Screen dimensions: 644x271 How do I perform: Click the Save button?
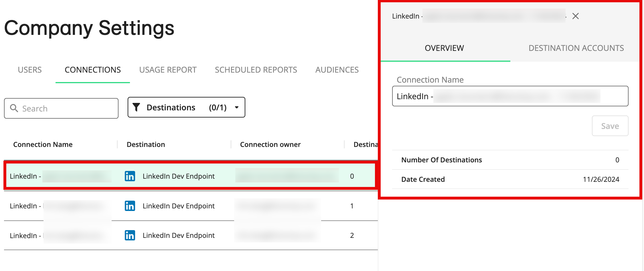click(x=610, y=126)
